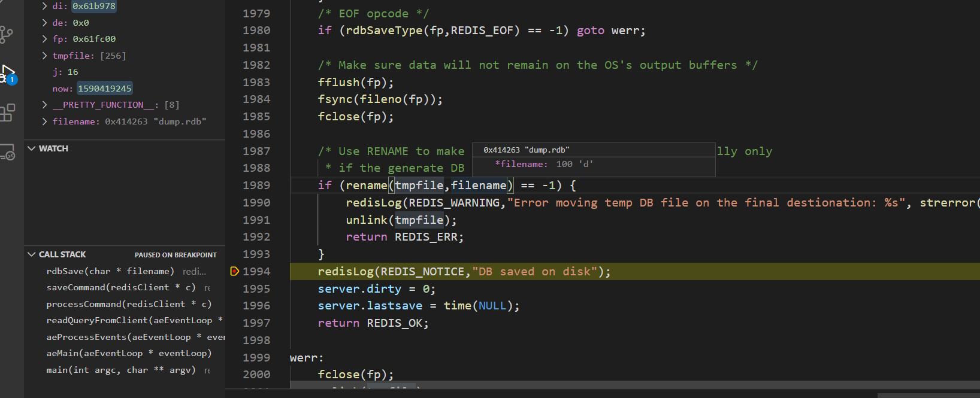The image size is (980, 398).
Task: Open the Source Control view icon
Action: tap(7, 35)
